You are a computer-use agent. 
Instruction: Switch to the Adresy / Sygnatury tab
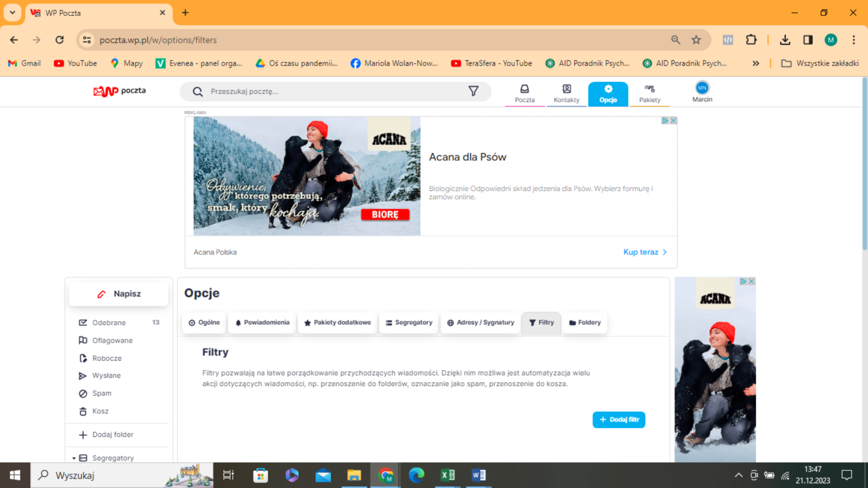pos(480,323)
